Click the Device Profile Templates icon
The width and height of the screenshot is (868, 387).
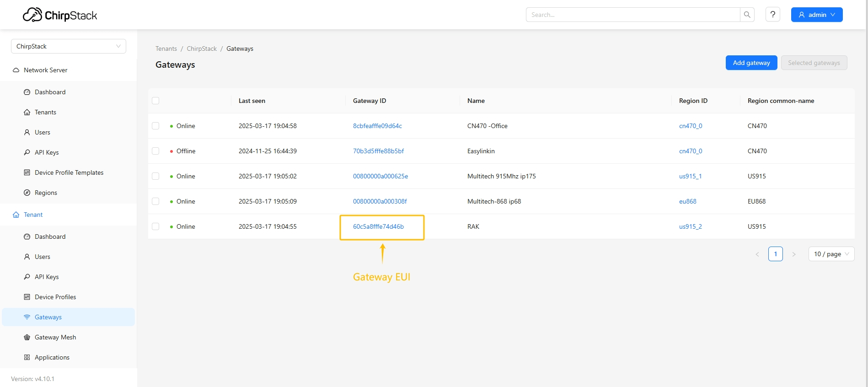[27, 172]
